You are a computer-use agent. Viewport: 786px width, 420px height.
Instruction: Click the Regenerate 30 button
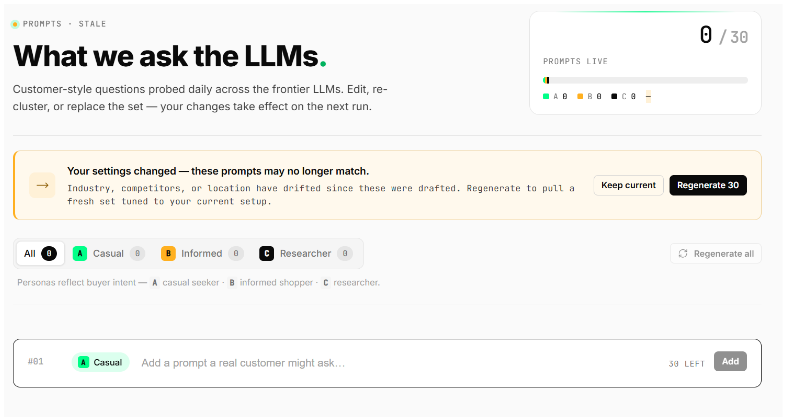pyautogui.click(x=708, y=185)
